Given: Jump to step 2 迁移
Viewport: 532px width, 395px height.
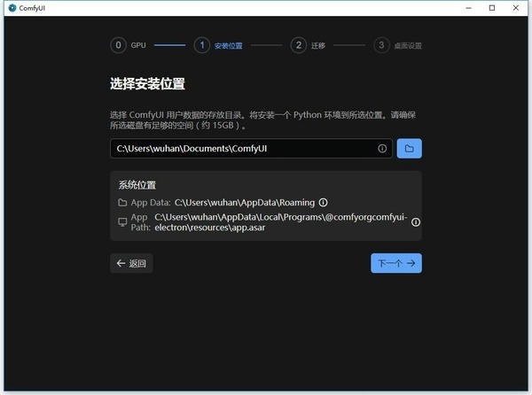Looking at the screenshot, I should coord(308,45).
